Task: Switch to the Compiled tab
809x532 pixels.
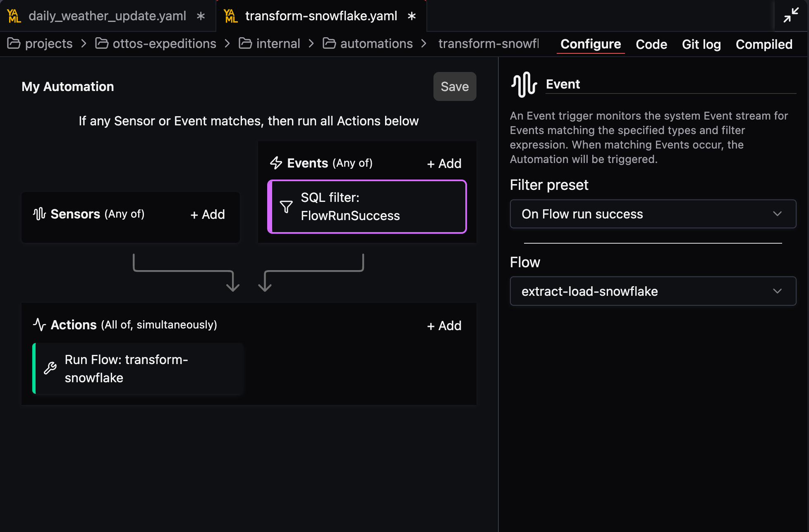Action: pyautogui.click(x=764, y=44)
